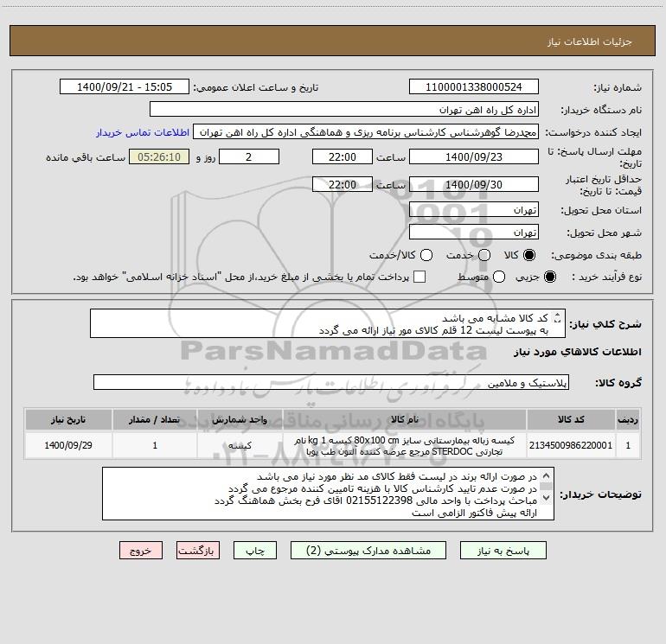This screenshot has height=644, width=666.
Task: Open اطلاعات تماس خریدار link
Action: click(x=143, y=132)
